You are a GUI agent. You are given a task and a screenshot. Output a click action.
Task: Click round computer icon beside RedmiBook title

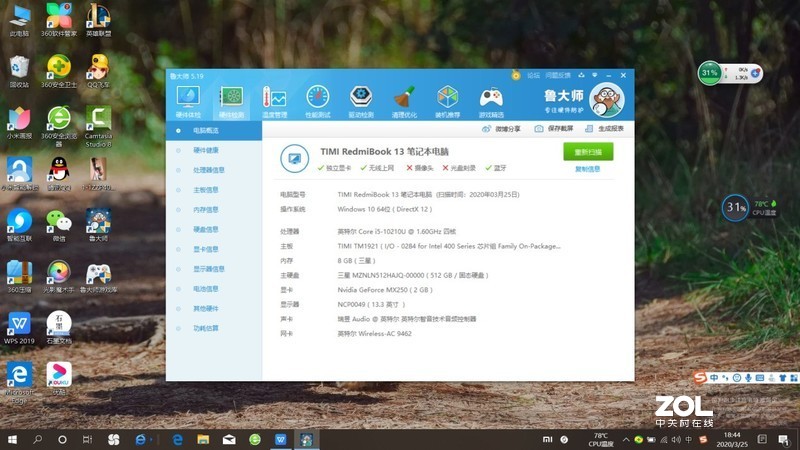tap(294, 158)
